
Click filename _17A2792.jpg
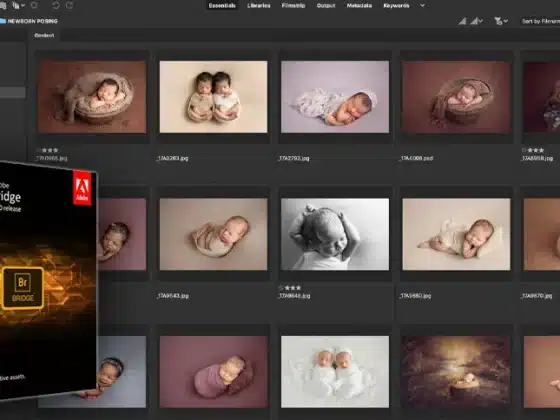[x=294, y=158]
